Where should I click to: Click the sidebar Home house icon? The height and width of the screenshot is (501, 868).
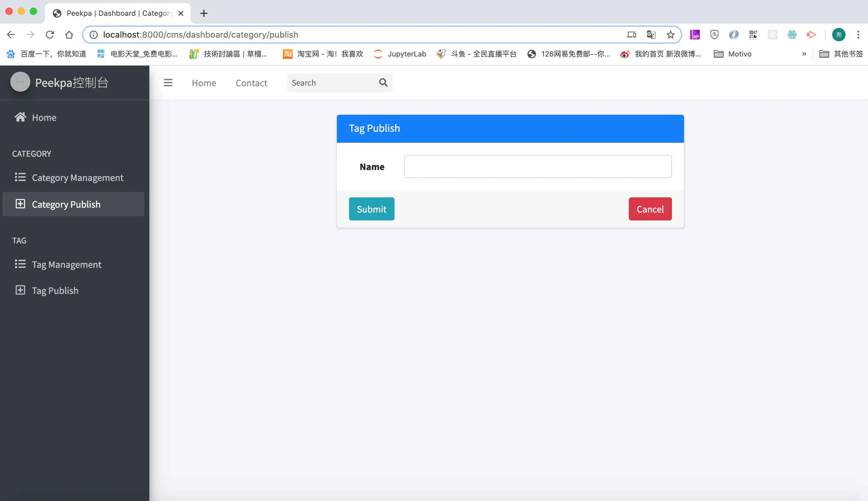coord(20,117)
